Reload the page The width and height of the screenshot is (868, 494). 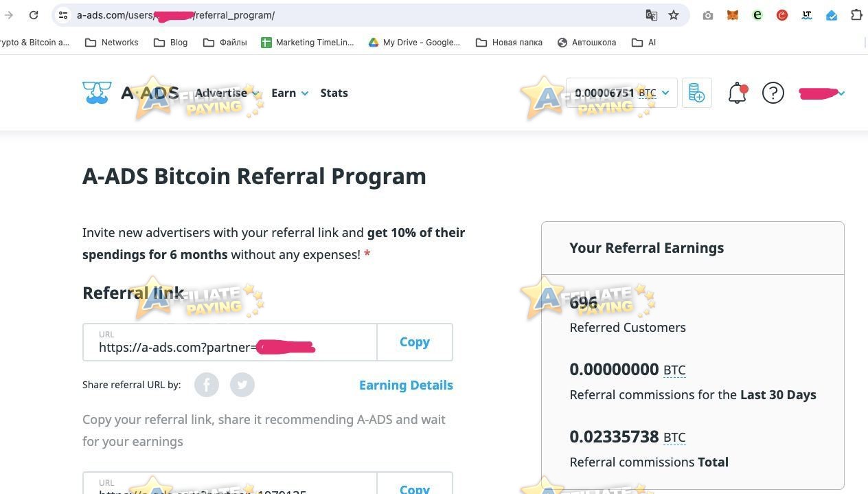point(33,15)
